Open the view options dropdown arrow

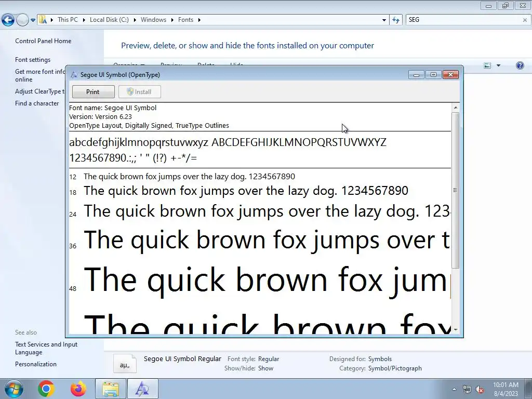498,65
